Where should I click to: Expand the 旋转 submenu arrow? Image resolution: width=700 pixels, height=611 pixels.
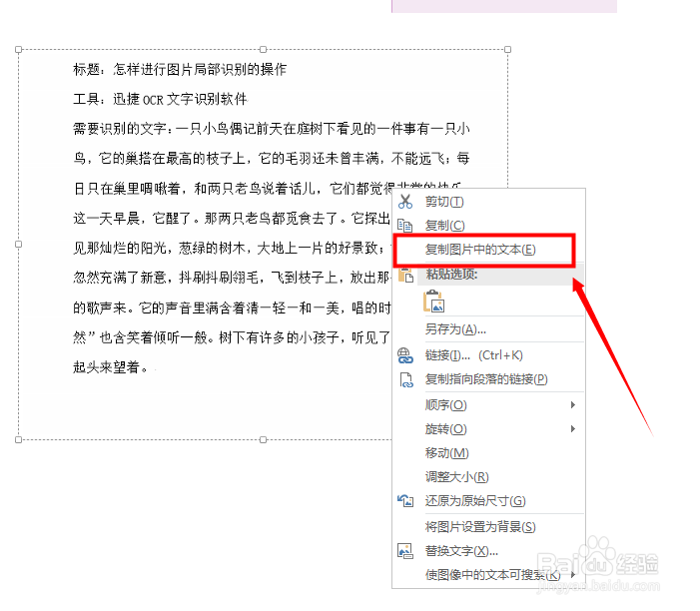pyautogui.click(x=573, y=429)
